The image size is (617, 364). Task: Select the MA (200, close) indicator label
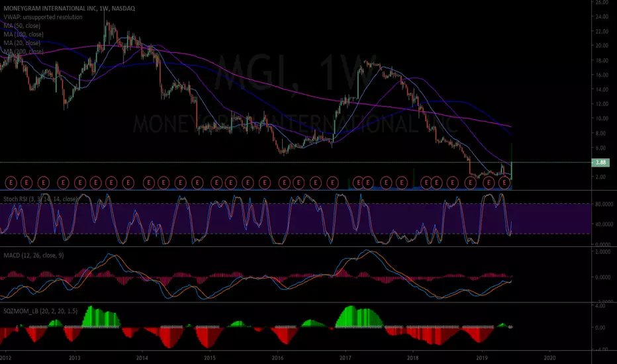tap(24, 52)
